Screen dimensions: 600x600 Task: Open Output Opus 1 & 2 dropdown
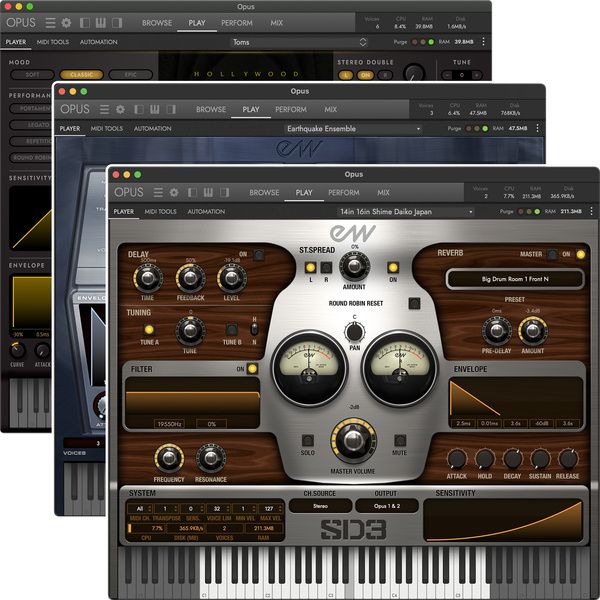pyautogui.click(x=387, y=506)
